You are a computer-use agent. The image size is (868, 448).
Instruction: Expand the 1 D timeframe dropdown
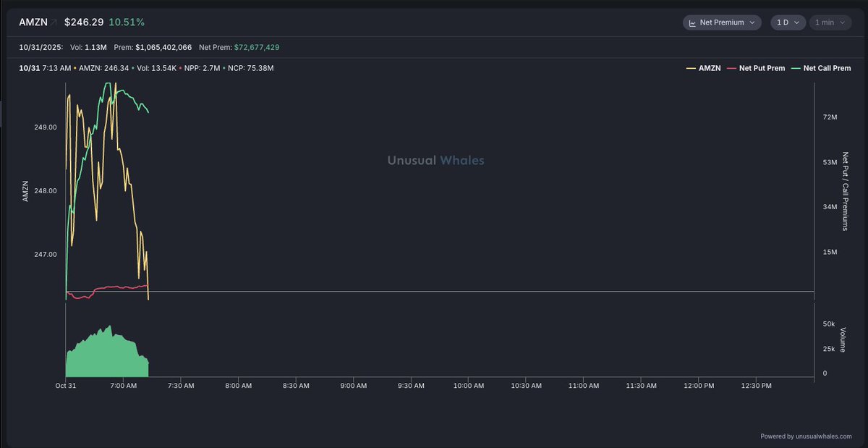point(788,22)
